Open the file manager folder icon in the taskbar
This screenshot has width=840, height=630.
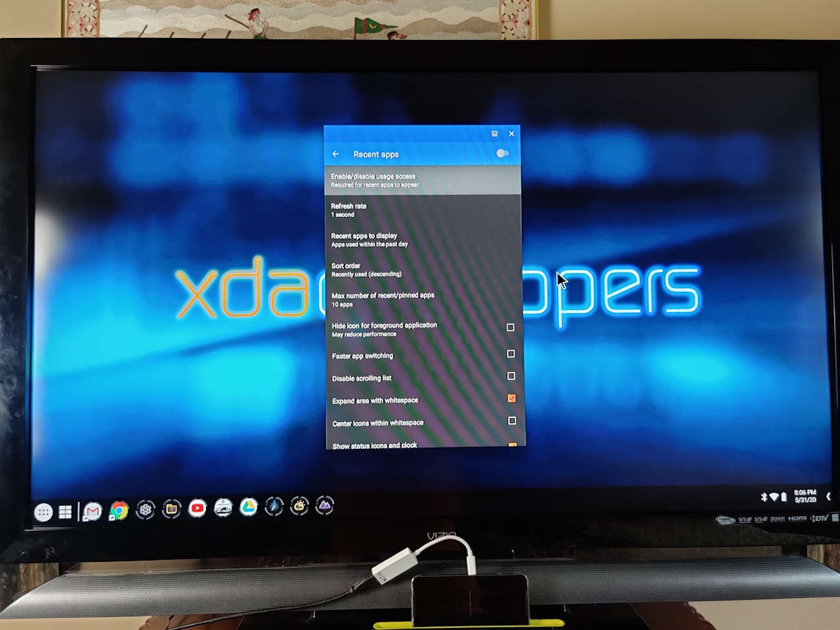(171, 509)
